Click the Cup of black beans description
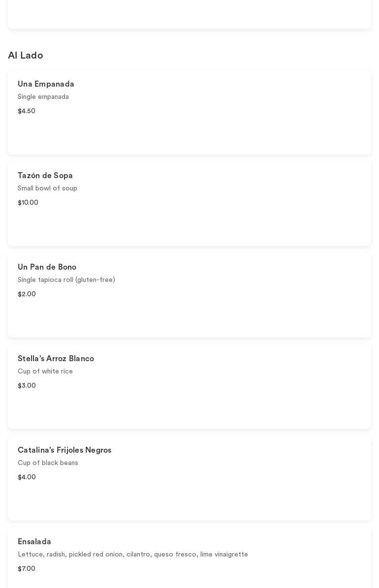Viewport: 379px width, 588px height. click(48, 463)
